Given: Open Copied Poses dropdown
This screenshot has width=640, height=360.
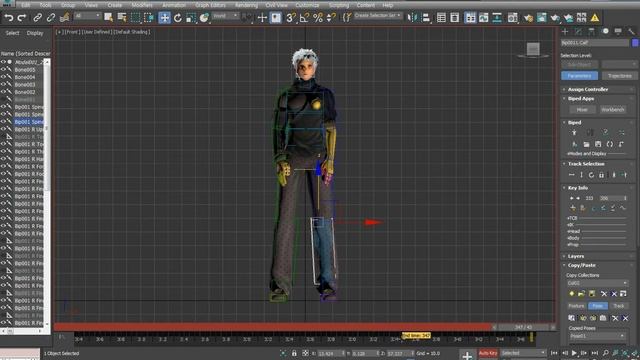Looking at the screenshot, I should click(x=598, y=336).
